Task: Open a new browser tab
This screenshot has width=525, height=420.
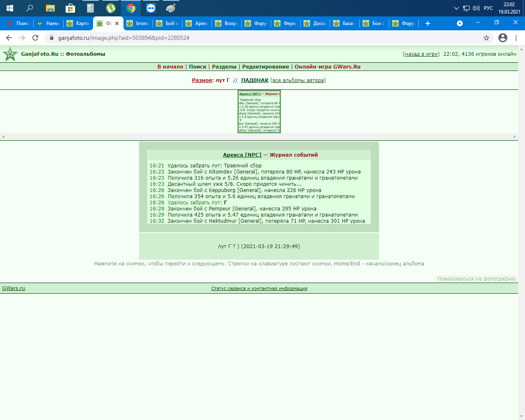Action: coord(428,23)
